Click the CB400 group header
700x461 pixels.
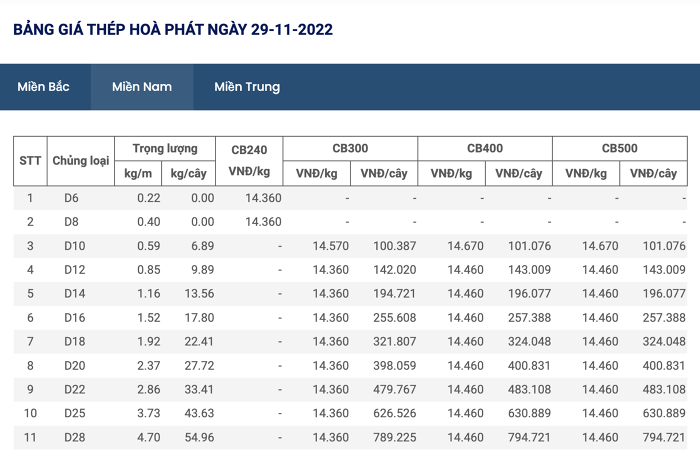485,148
